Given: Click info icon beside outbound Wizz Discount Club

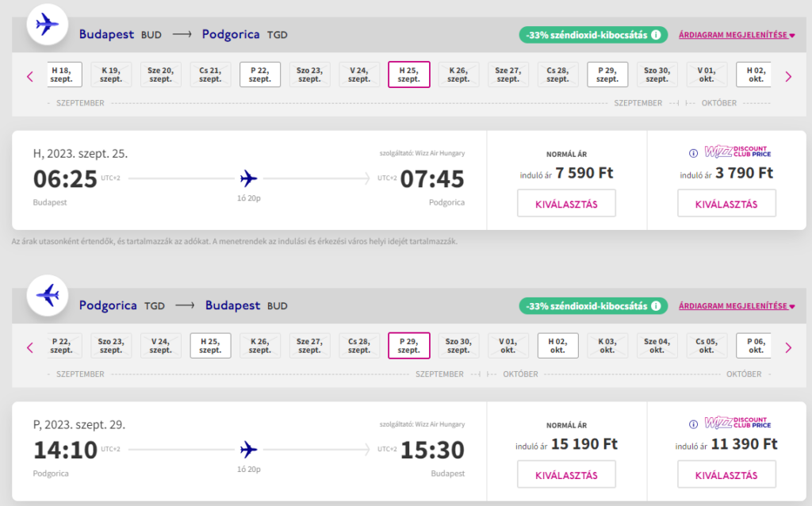Looking at the screenshot, I should (693, 153).
